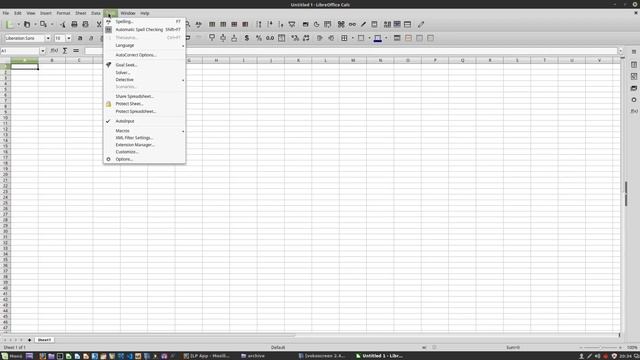Click the Insert Chart icon
This screenshot has width=640, height=360.
click(316, 24)
